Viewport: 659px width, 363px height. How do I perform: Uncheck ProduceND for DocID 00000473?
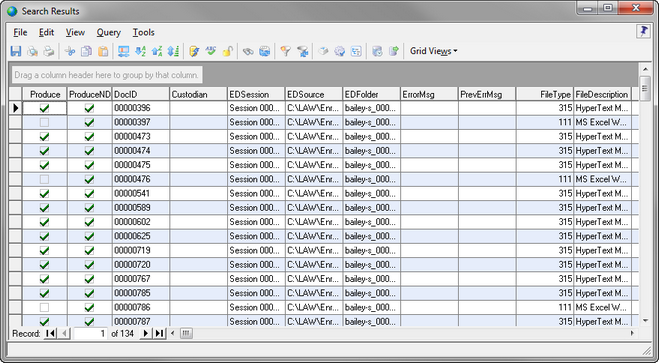[89, 137]
